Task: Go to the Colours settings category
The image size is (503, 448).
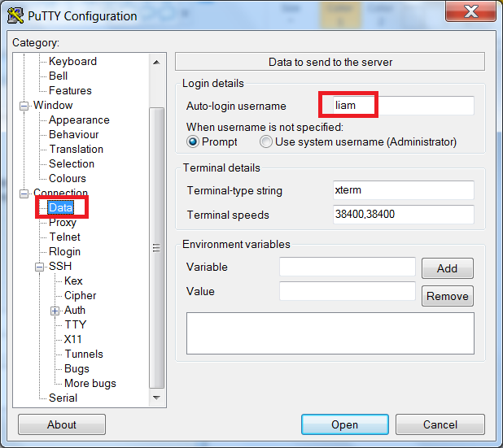Action: (x=68, y=178)
